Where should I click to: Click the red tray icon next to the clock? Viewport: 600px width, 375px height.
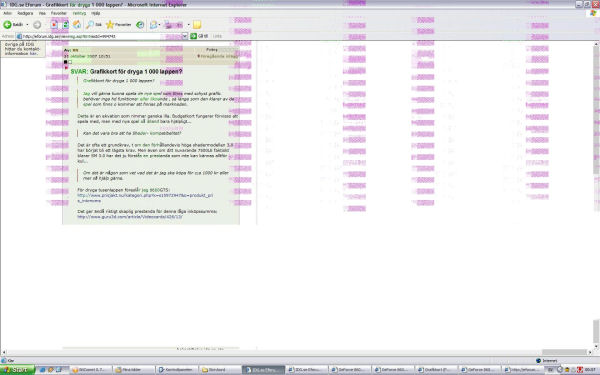(580, 370)
